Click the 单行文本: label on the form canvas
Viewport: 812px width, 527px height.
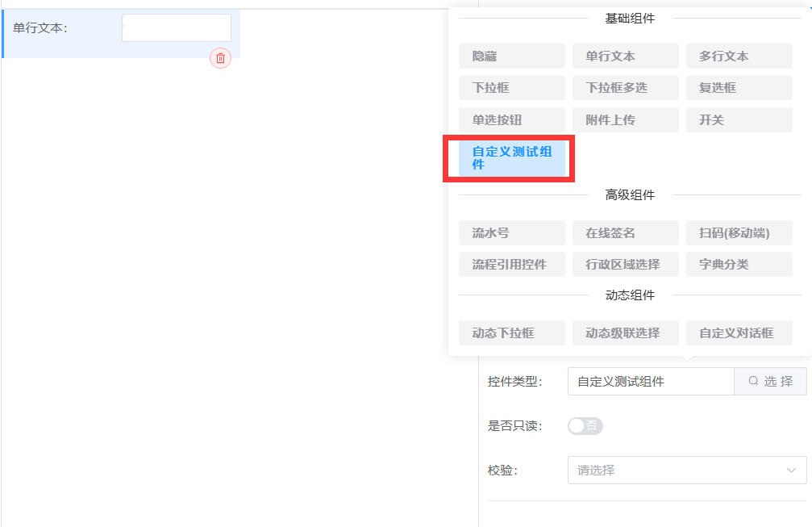(x=40, y=28)
